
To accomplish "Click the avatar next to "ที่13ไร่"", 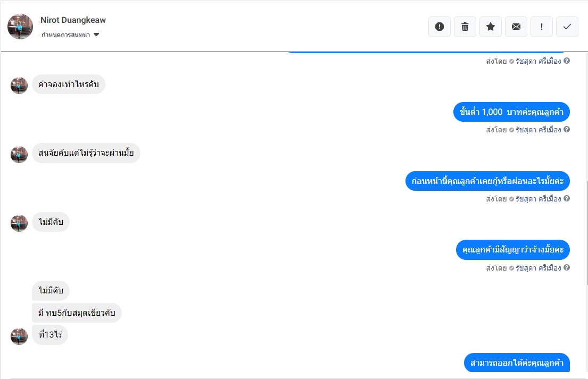I will click(x=19, y=336).
